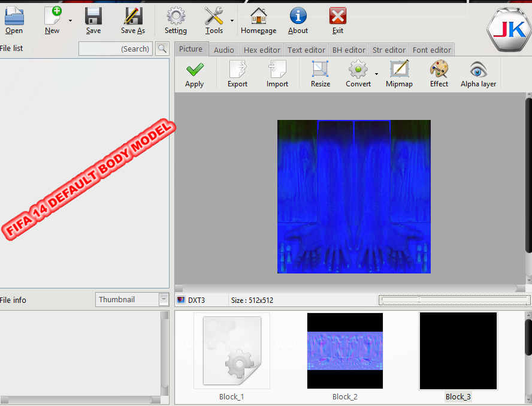Click the red Exit icon

337,16
